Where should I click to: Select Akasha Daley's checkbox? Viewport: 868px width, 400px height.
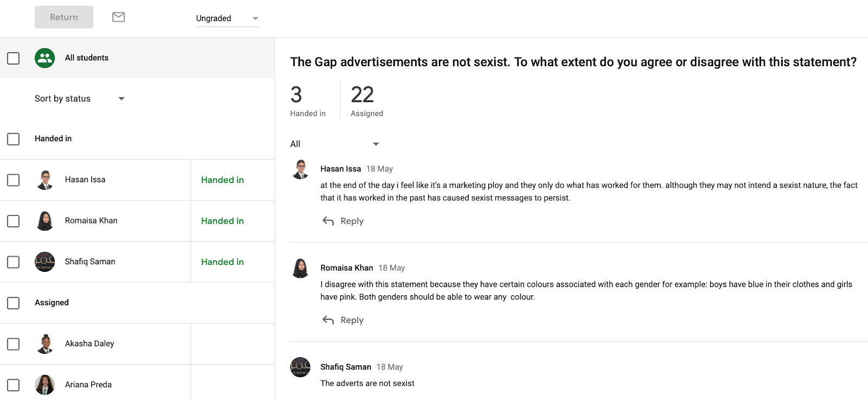pos(14,344)
